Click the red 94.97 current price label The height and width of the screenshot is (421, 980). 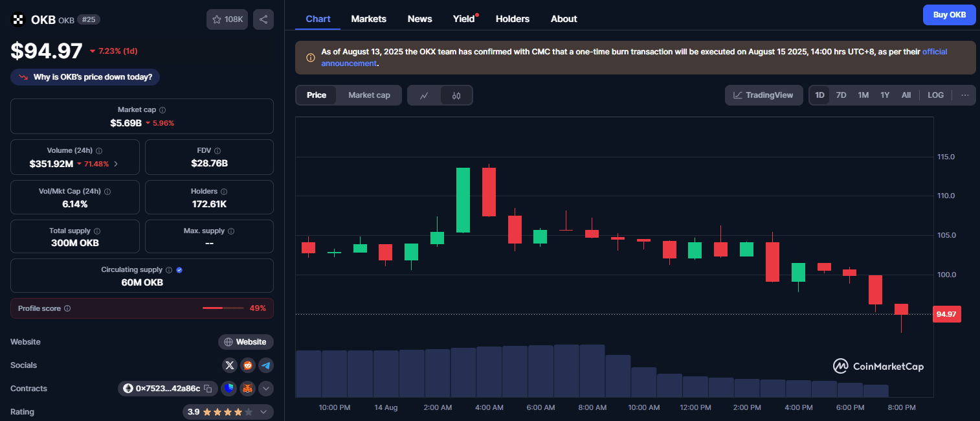[946, 314]
